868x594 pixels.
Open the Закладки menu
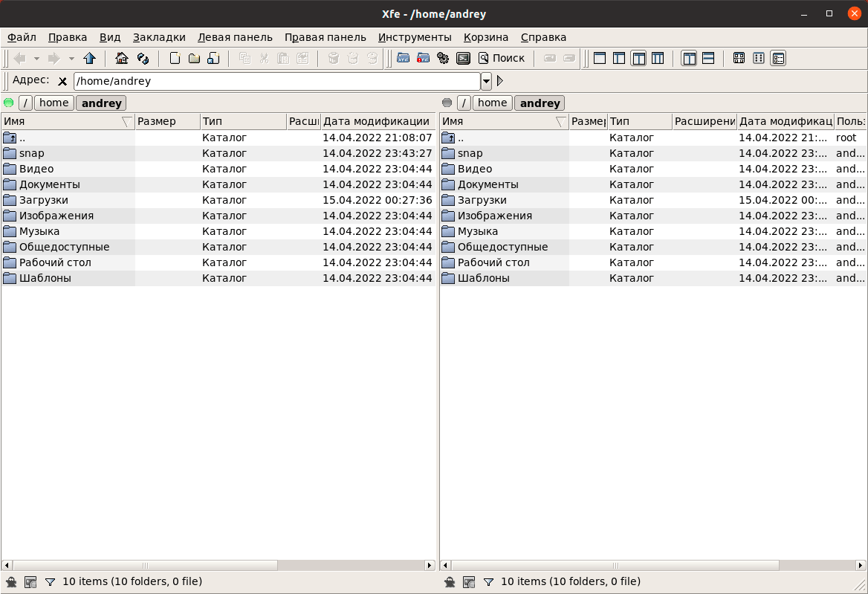pyautogui.click(x=159, y=37)
